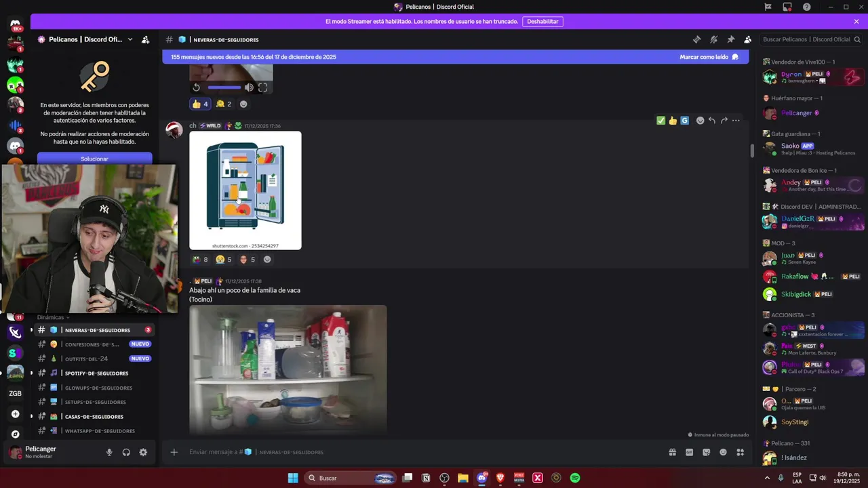This screenshot has height=488, width=868.
Task: Reply to ch's message
Action: [712, 121]
